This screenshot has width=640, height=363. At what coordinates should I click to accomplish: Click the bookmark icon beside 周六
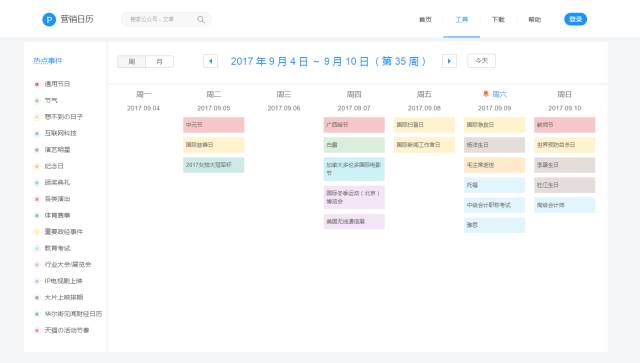pos(486,94)
